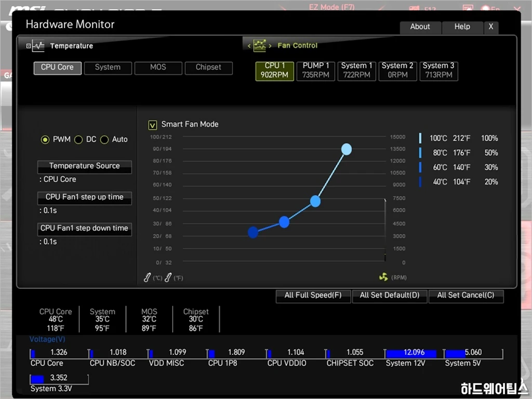Click the left arrow beside Fan Control
532x399 pixels.
[x=249, y=46]
